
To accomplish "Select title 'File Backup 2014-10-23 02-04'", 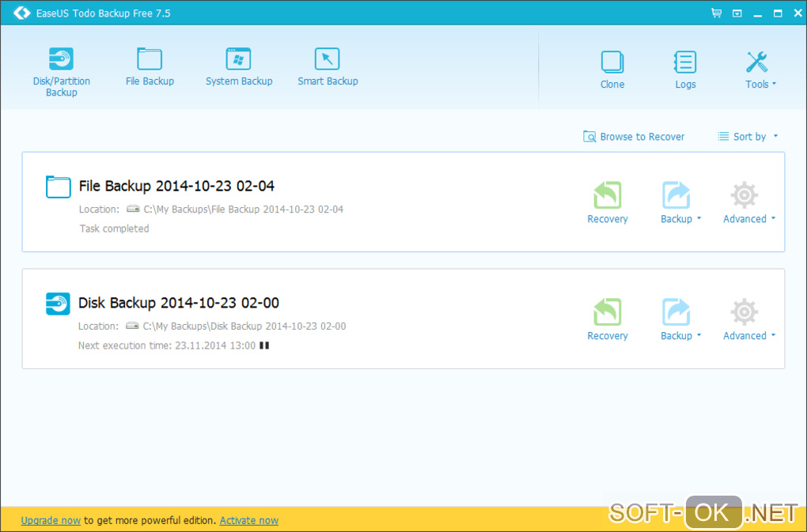I will 176,186.
